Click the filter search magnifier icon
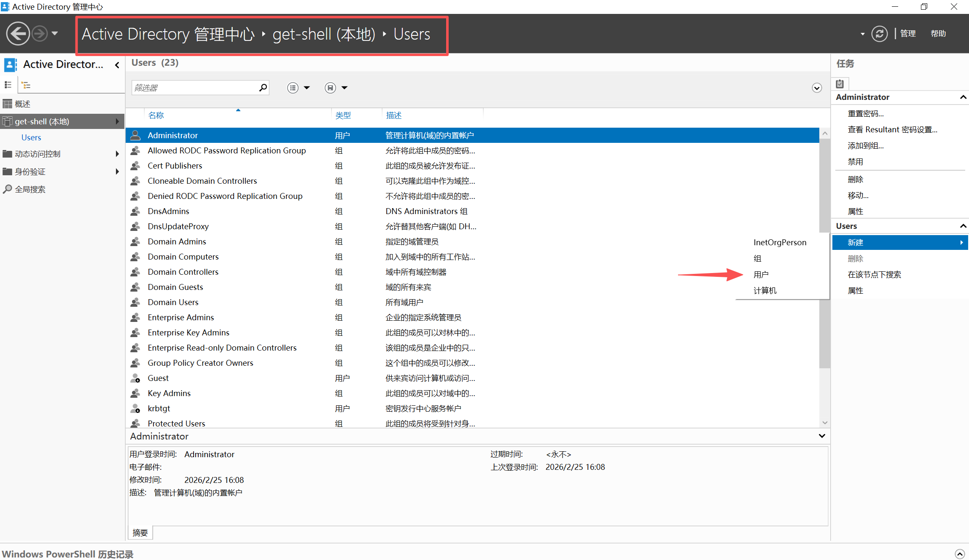The height and width of the screenshot is (560, 969). 263,88
